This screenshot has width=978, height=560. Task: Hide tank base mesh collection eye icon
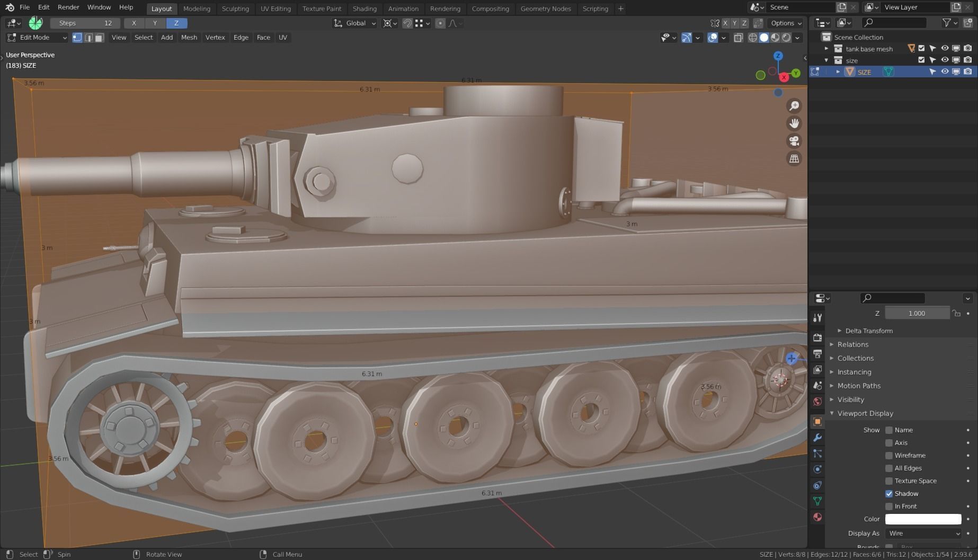945,48
